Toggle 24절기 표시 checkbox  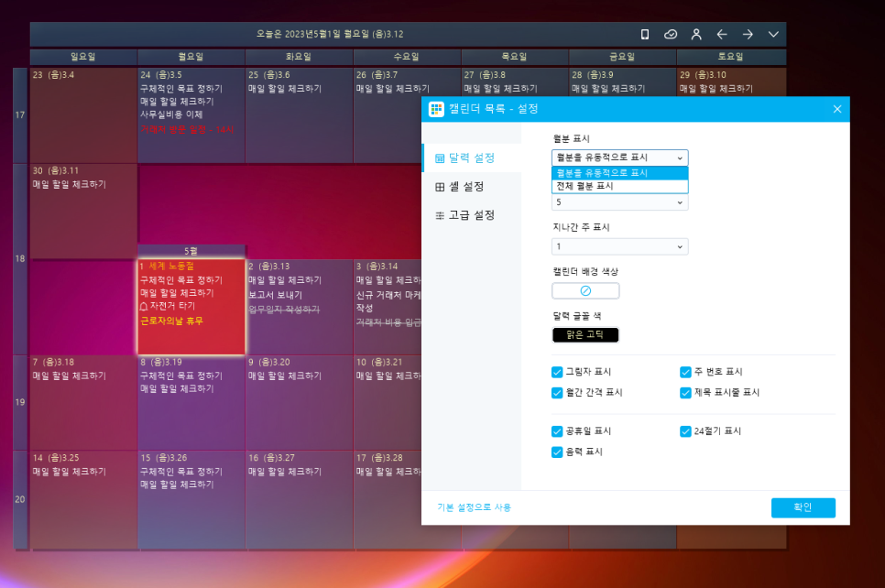pyautogui.click(x=685, y=431)
